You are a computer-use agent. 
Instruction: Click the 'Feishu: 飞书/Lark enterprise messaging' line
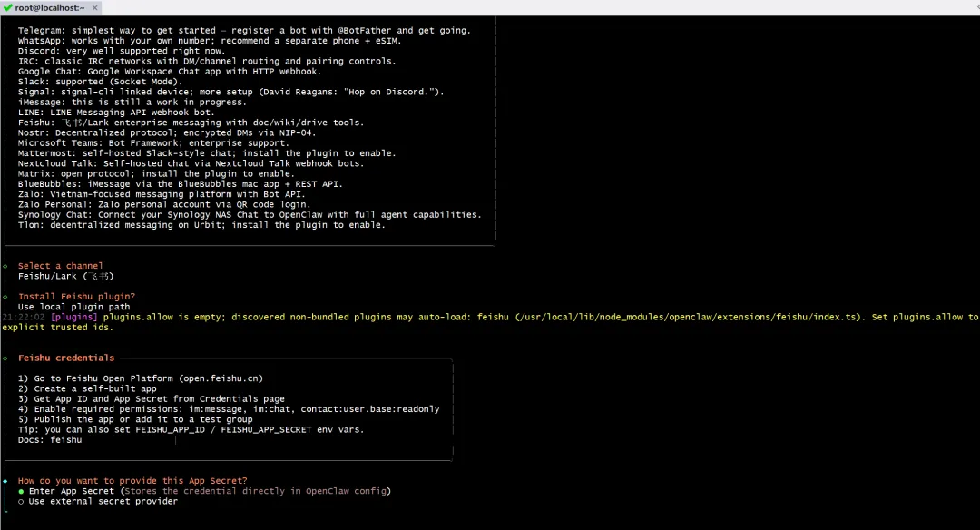191,123
